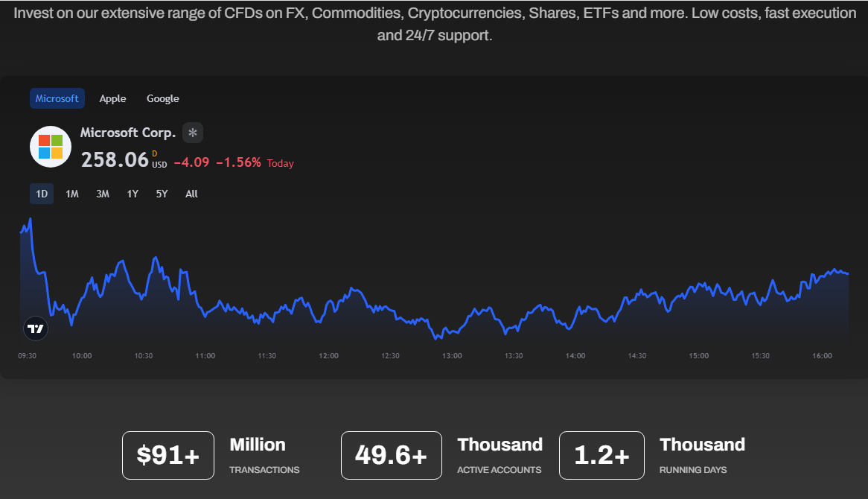The image size is (868, 499).
Task: Click the 49.6+ statistic box
Action: coord(392,455)
